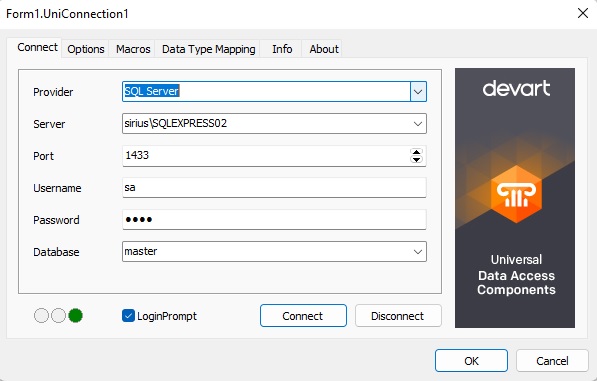This screenshot has height=381, width=597.
Task: Click the Username field containing sa
Action: (x=274, y=188)
